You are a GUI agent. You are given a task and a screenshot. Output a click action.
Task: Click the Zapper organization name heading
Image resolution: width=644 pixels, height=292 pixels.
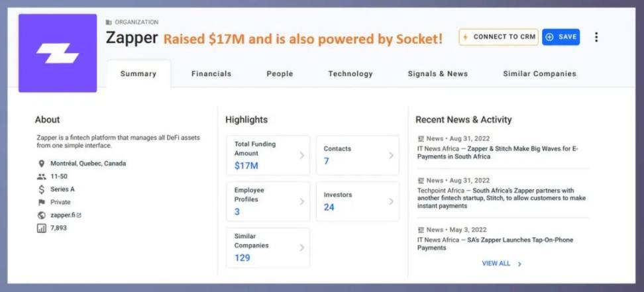pos(132,38)
